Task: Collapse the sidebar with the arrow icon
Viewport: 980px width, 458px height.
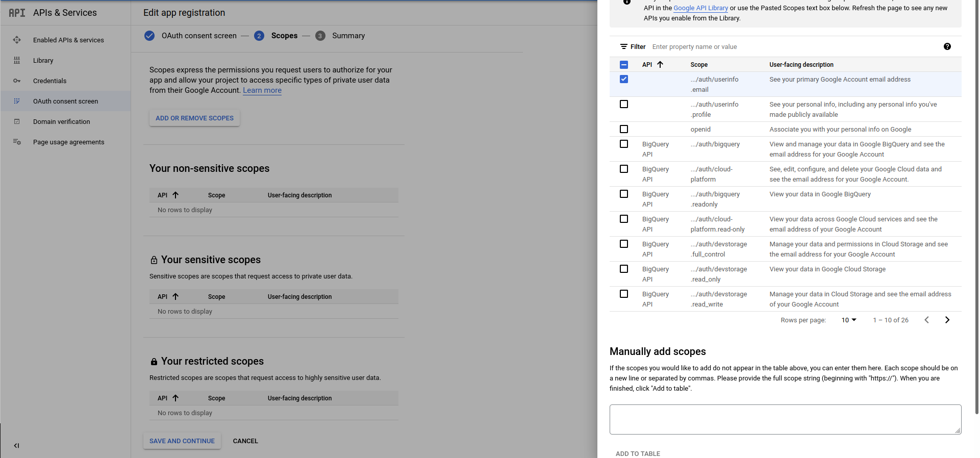Action: point(16,445)
